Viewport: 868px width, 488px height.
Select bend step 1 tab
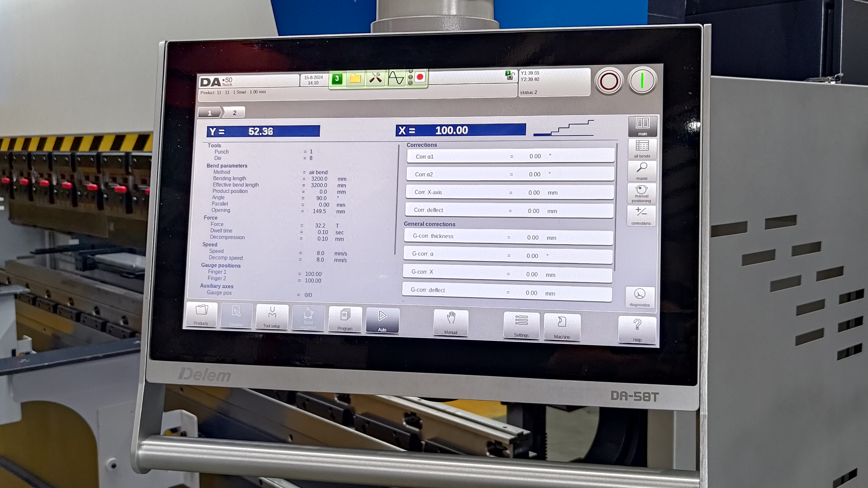click(x=210, y=112)
